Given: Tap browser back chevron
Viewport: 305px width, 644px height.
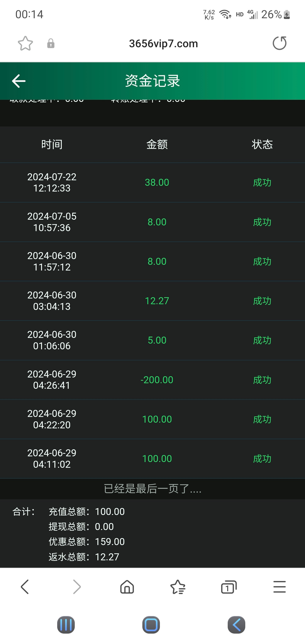Looking at the screenshot, I should [25, 587].
